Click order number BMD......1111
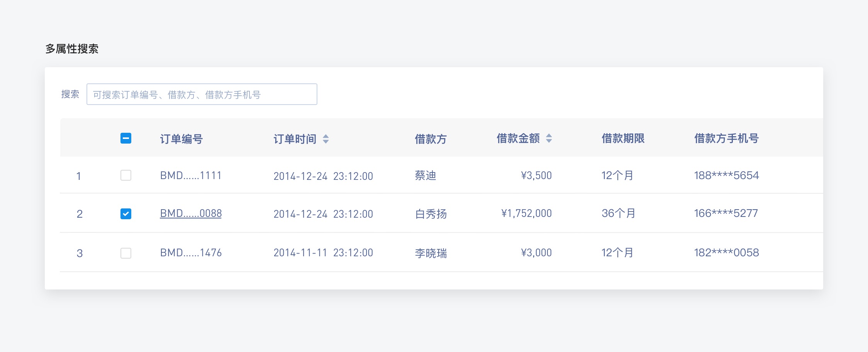Viewport: 868px width, 352px height. point(191,176)
